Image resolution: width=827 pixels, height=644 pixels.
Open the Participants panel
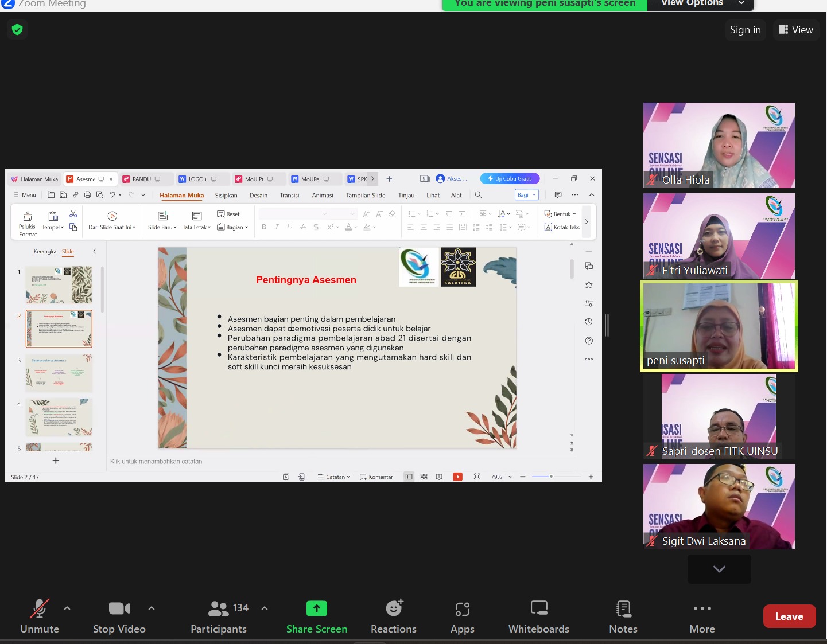click(219, 616)
